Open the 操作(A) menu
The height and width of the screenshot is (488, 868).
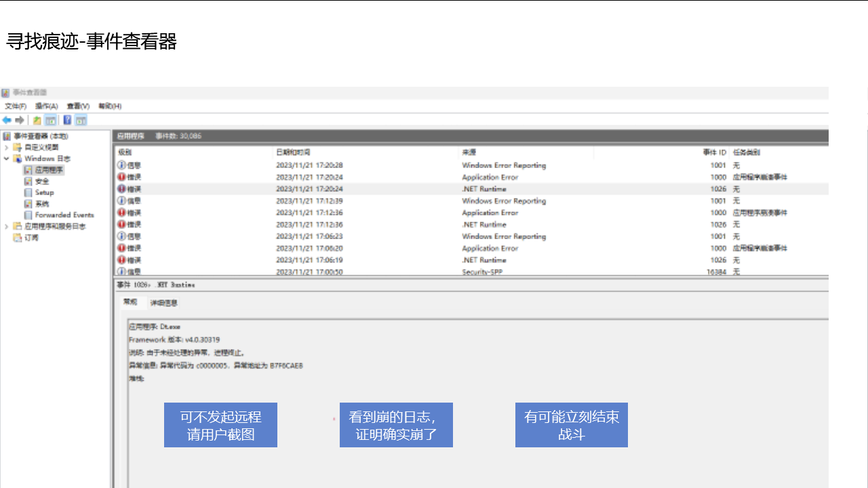click(x=47, y=106)
